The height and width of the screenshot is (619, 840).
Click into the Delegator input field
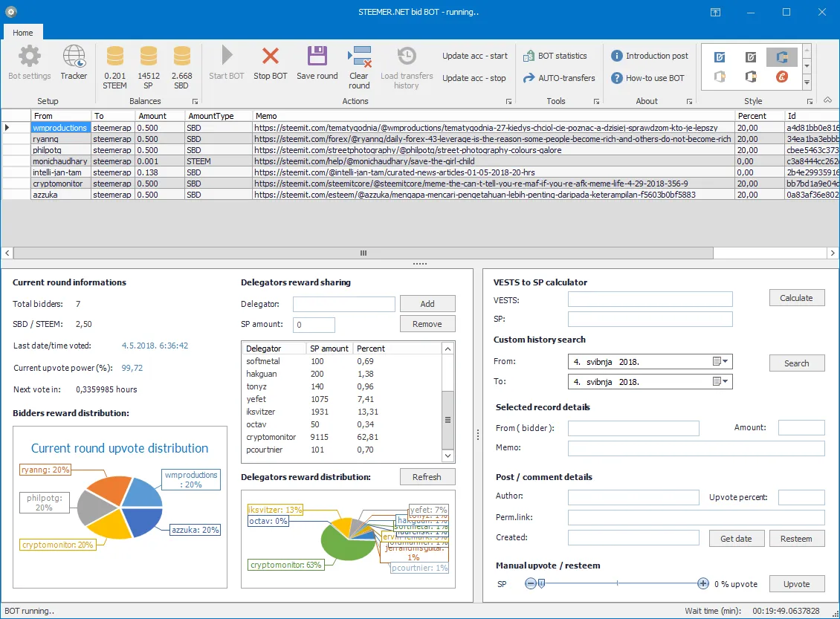[344, 304]
